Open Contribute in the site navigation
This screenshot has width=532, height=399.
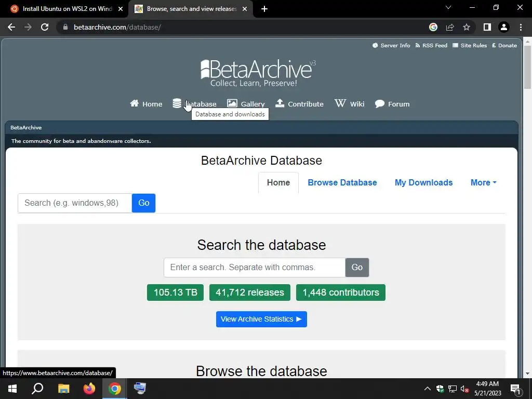pos(299,104)
